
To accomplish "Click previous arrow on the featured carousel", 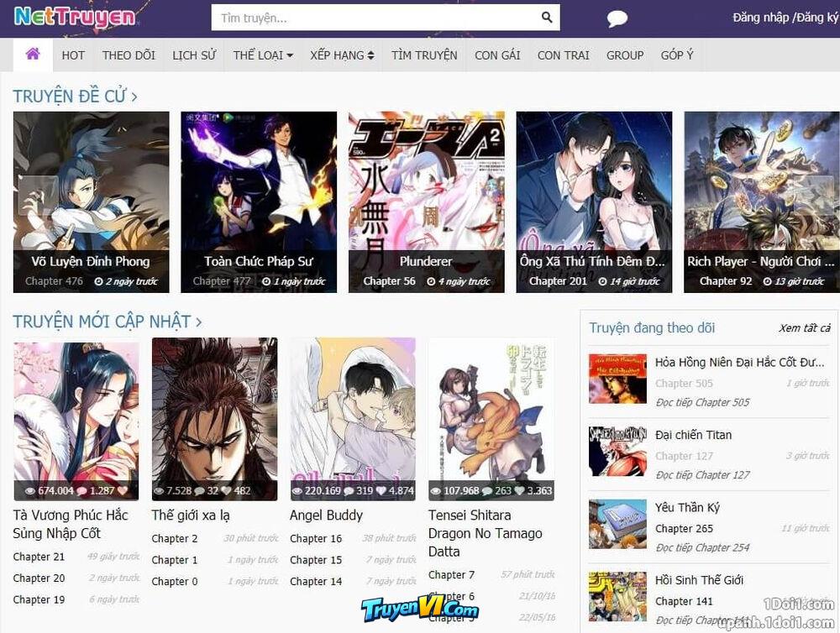I will coord(38,196).
